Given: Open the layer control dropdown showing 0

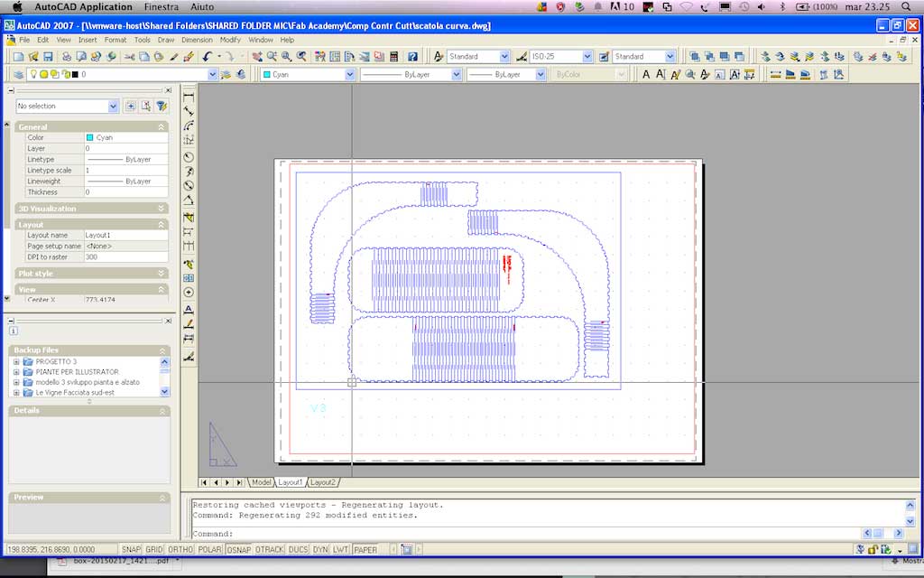Looking at the screenshot, I should click(213, 74).
